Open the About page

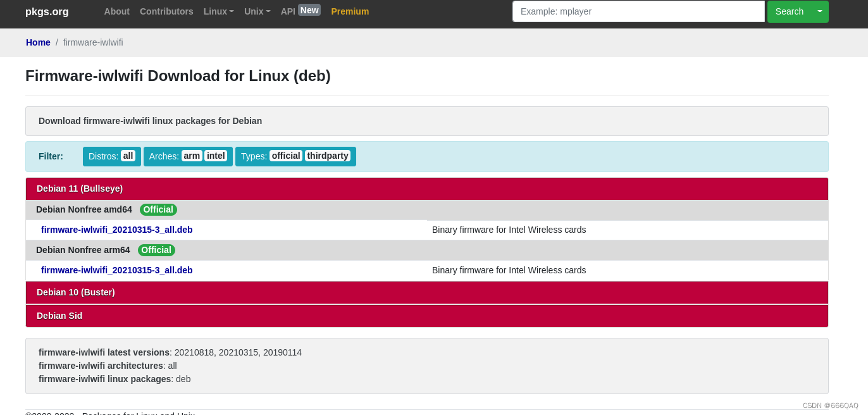click(x=116, y=11)
